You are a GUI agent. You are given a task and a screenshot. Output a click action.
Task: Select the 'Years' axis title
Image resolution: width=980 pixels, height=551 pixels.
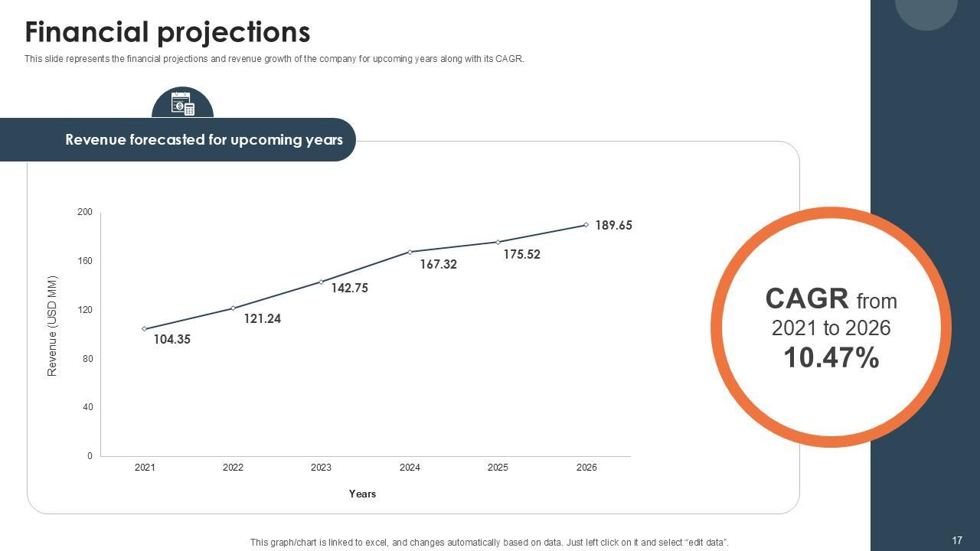point(362,494)
